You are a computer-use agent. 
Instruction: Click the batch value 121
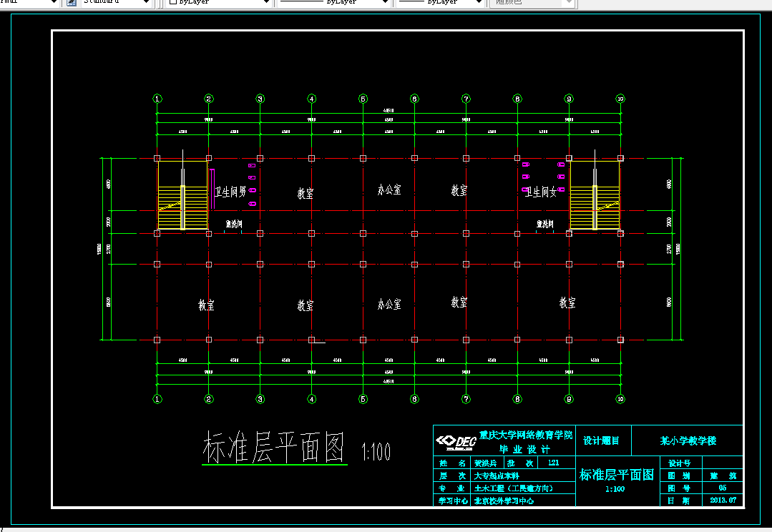click(x=553, y=463)
